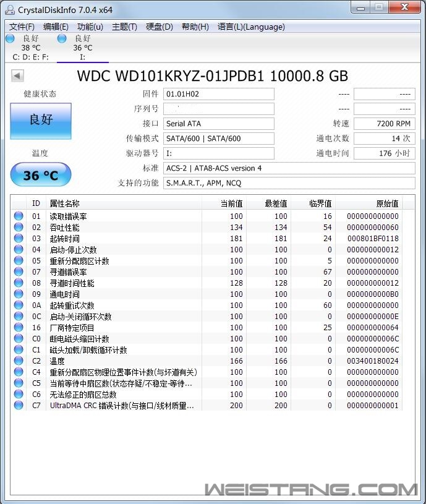Viewport: 426px width, 504px height.
Task: Click the status orb for attribute 16 厂商特定项目
Action: tap(19, 327)
